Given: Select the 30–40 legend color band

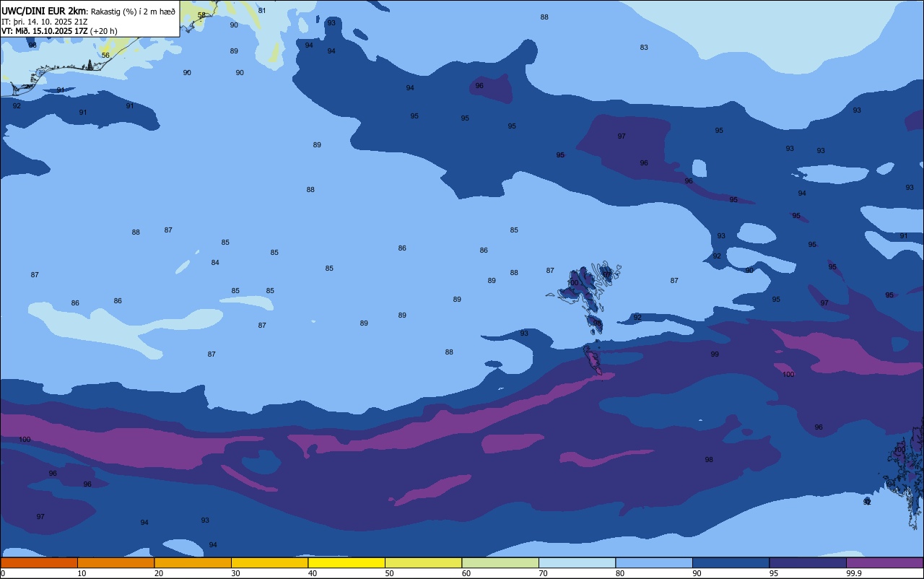Looking at the screenshot, I should coord(269,562).
